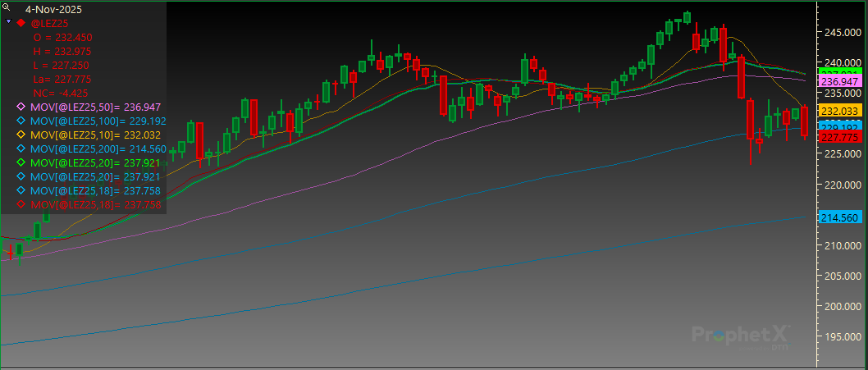This screenshot has height=370, width=868.
Task: Click the green diamond for the 20-period MOV
Action: click(x=21, y=163)
